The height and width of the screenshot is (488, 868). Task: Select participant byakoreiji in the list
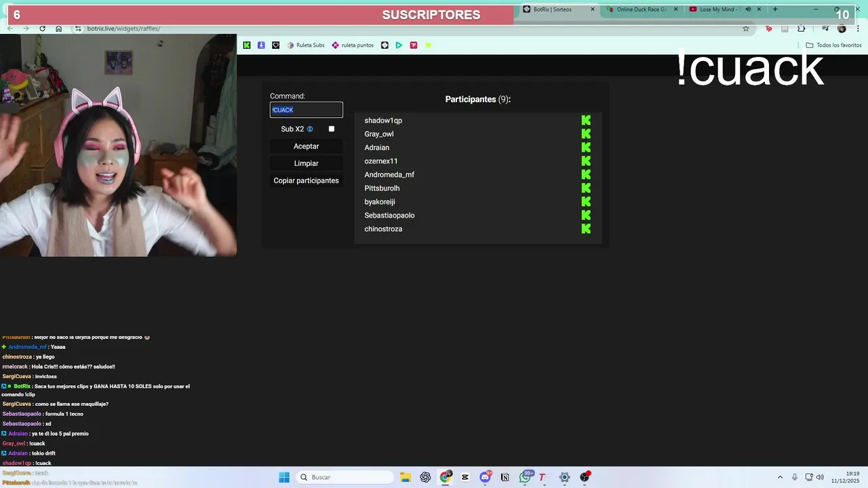pos(380,202)
